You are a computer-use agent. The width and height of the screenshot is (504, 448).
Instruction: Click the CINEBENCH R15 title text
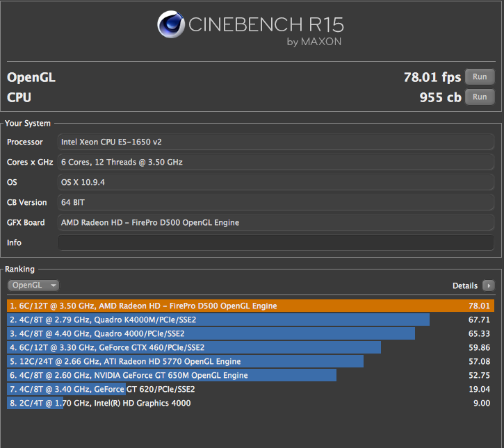pyautogui.click(x=266, y=25)
